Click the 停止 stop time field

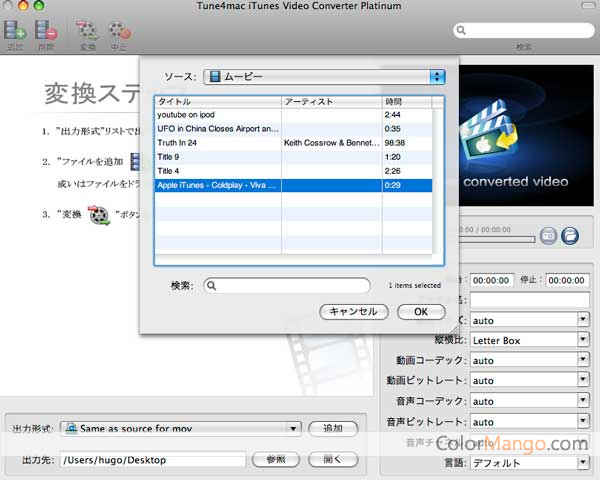click(x=567, y=280)
